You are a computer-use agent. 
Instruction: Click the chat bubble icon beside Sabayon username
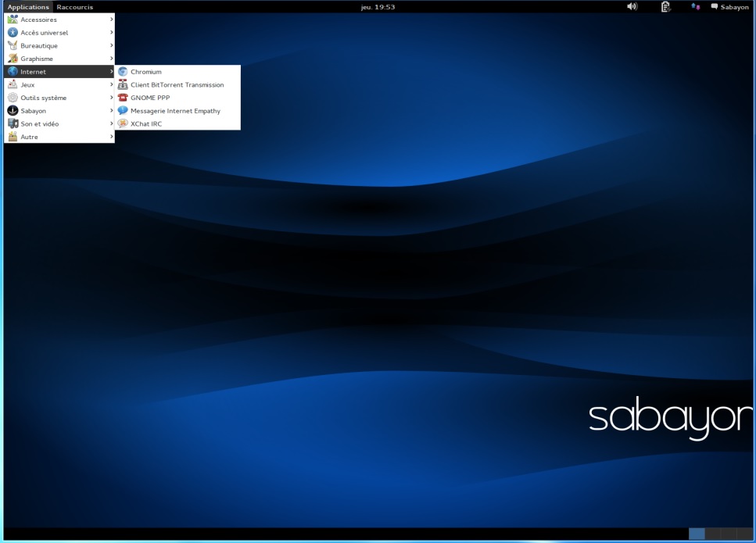715,7
